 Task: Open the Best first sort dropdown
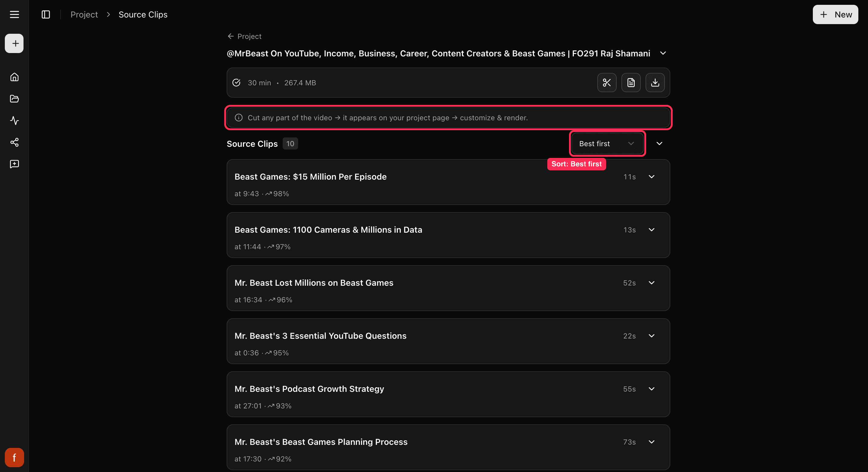(607, 143)
